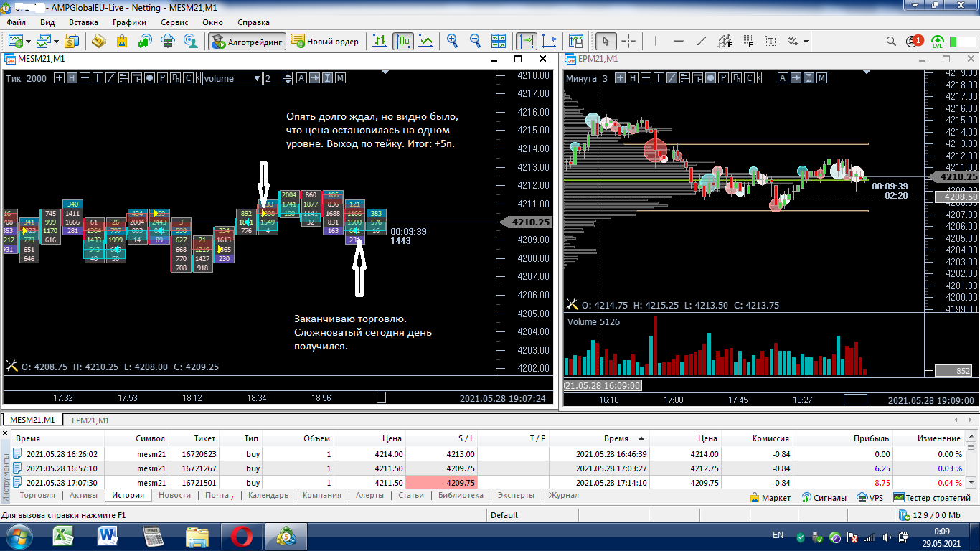Zoom in the chart with magnifier plus

(452, 41)
